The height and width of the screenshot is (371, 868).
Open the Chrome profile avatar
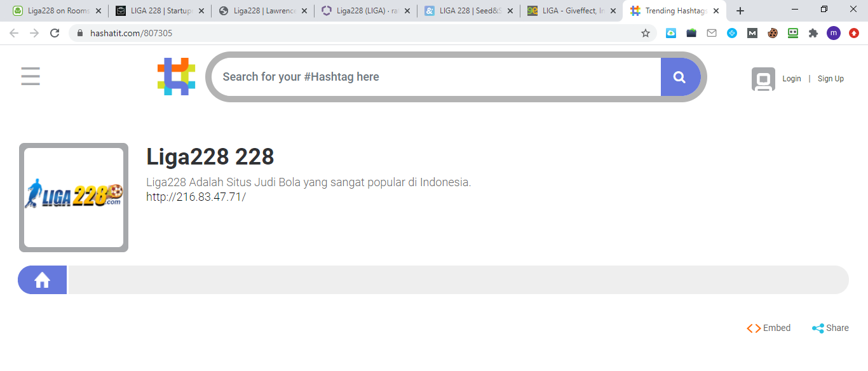[833, 33]
